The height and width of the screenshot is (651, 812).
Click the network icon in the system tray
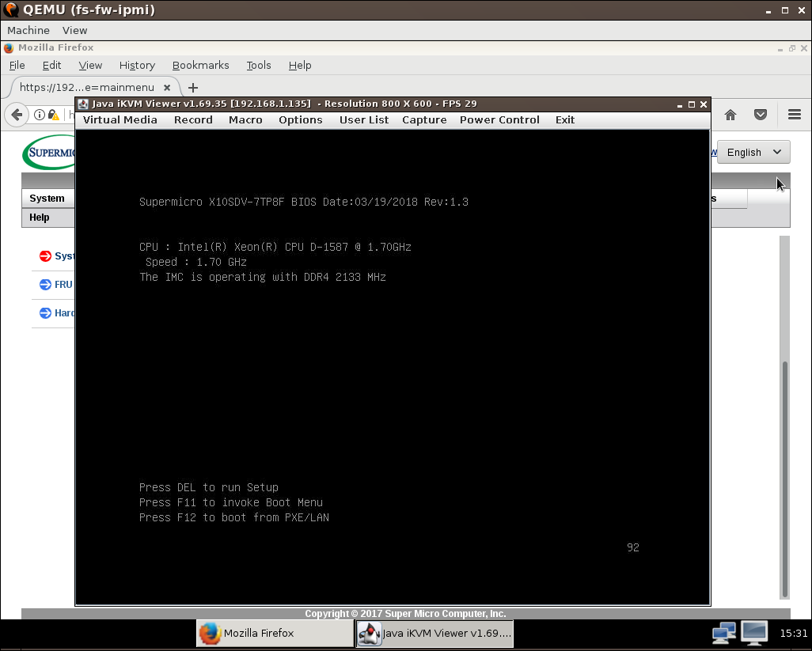(723, 633)
